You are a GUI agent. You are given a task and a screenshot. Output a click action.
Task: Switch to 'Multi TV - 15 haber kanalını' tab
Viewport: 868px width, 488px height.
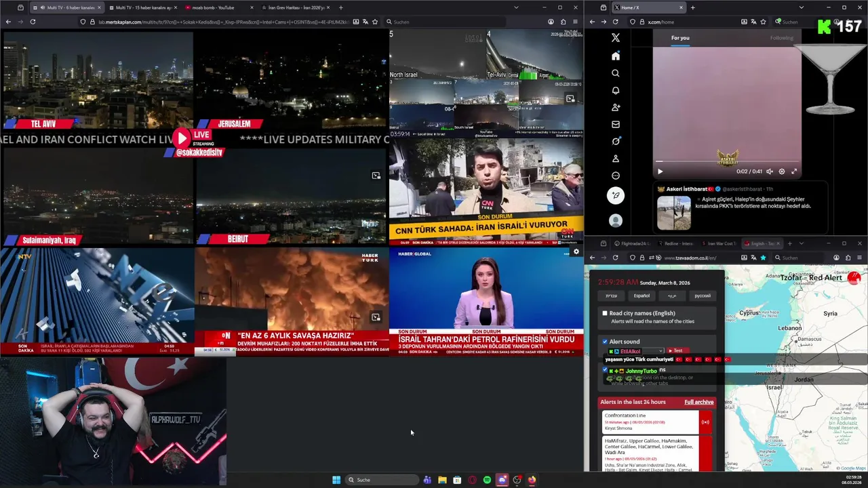142,7
